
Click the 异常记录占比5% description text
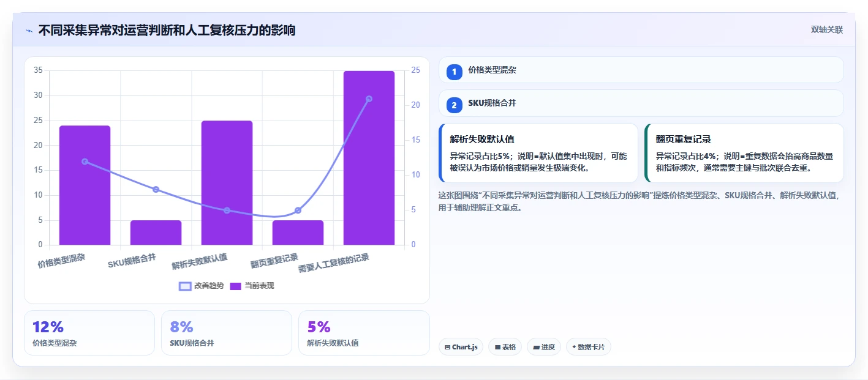(538, 162)
